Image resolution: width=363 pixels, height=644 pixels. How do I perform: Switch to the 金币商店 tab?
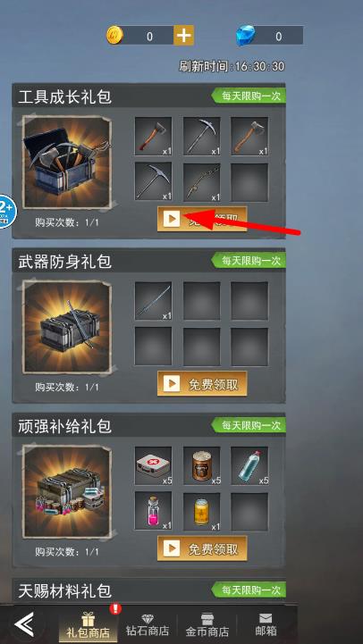click(207, 624)
